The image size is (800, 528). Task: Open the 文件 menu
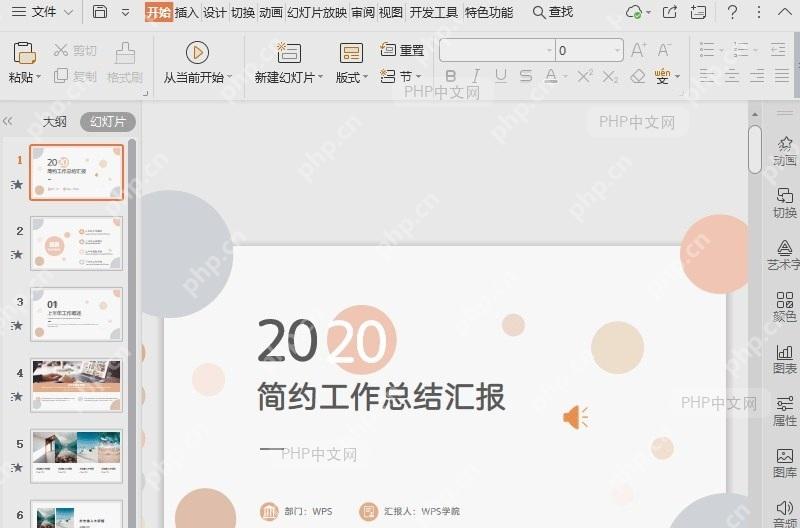(x=42, y=11)
